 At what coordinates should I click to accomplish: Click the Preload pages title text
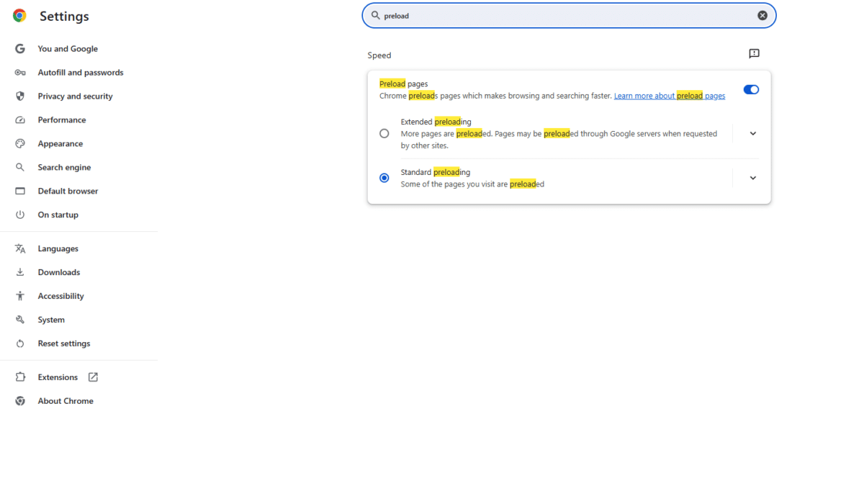tap(403, 84)
